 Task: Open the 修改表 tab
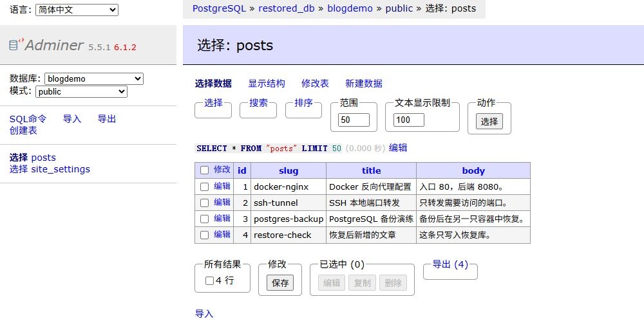click(315, 83)
